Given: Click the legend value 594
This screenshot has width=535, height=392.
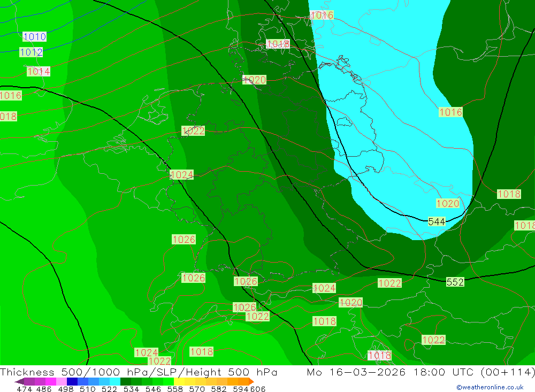Looking at the screenshot, I should click(241, 389).
